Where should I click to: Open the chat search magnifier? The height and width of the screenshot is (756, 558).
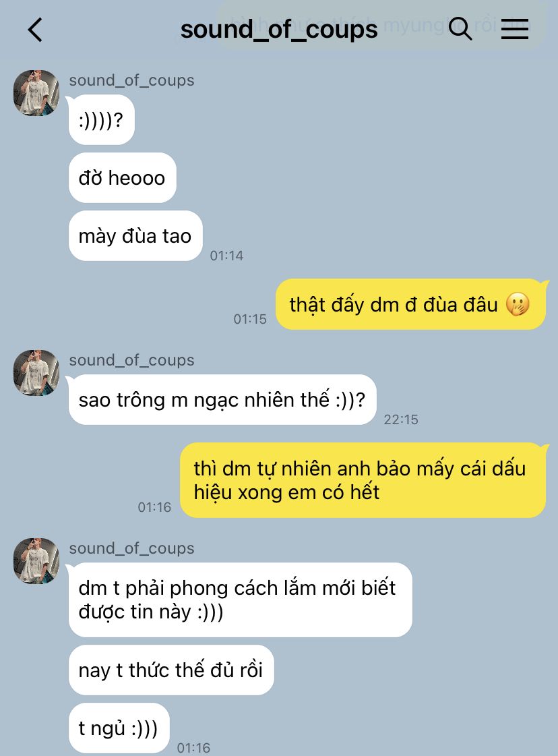coord(460,29)
